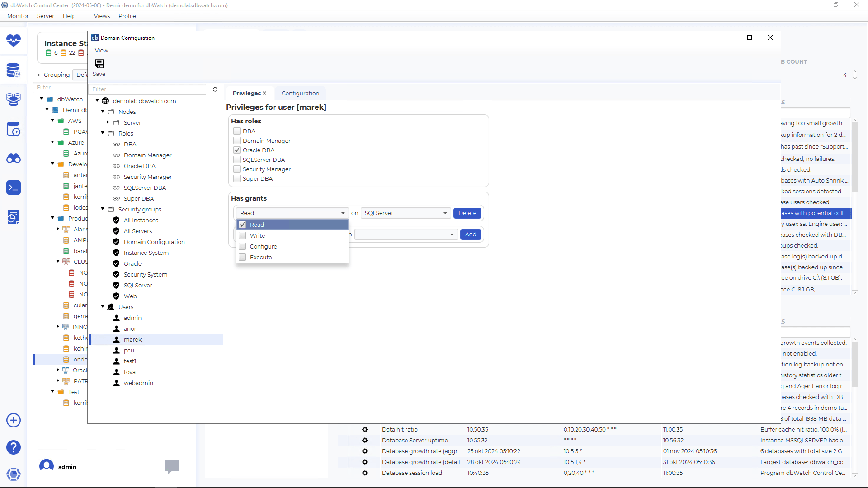Open the View menu in Domain Configuration

point(101,51)
